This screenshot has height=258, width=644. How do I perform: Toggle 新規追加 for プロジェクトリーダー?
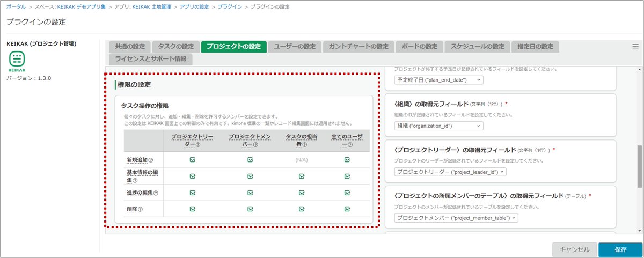point(192,159)
